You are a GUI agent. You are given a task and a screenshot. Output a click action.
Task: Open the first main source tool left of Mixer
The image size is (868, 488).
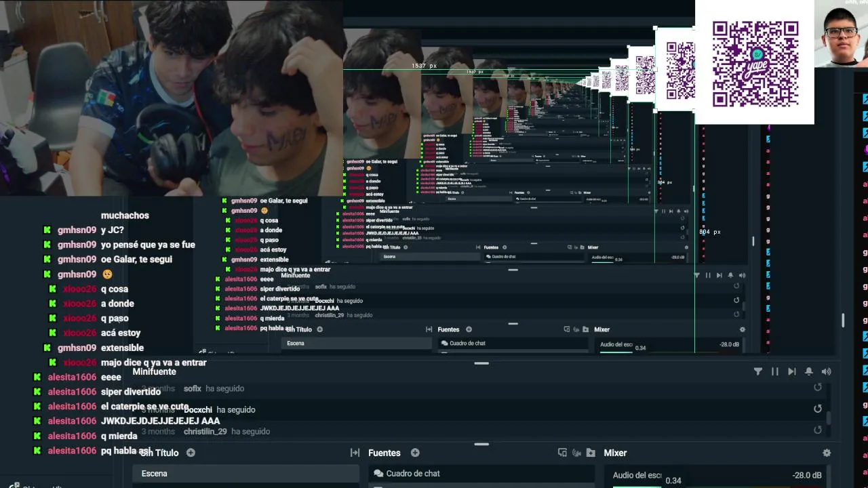[x=562, y=453]
